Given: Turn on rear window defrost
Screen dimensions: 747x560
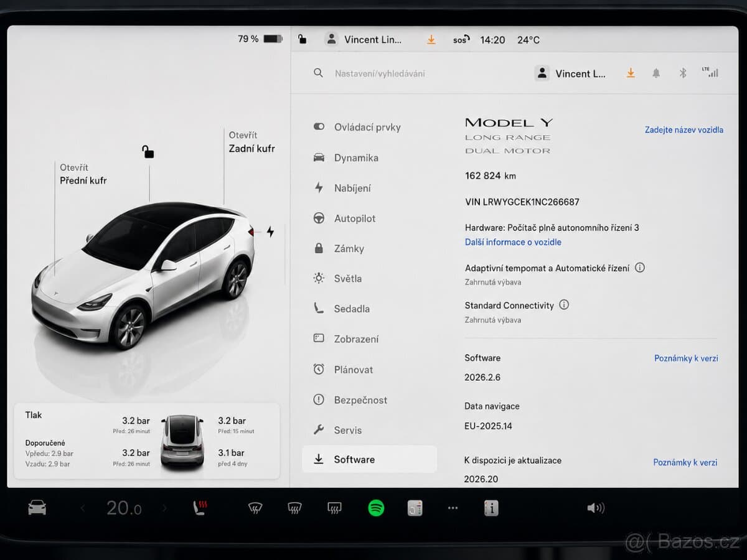Looking at the screenshot, I should point(294,508).
